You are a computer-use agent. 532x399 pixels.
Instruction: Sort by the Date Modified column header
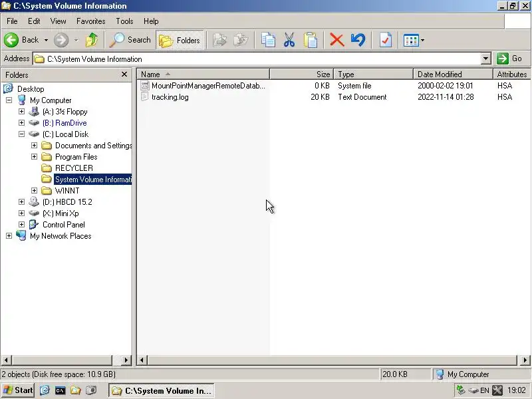coord(453,74)
